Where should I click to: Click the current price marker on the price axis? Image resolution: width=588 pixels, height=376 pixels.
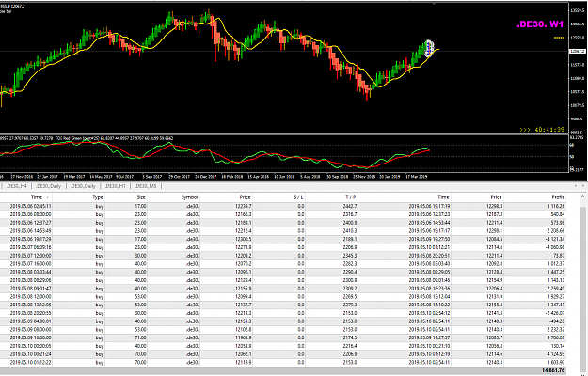[x=578, y=52]
